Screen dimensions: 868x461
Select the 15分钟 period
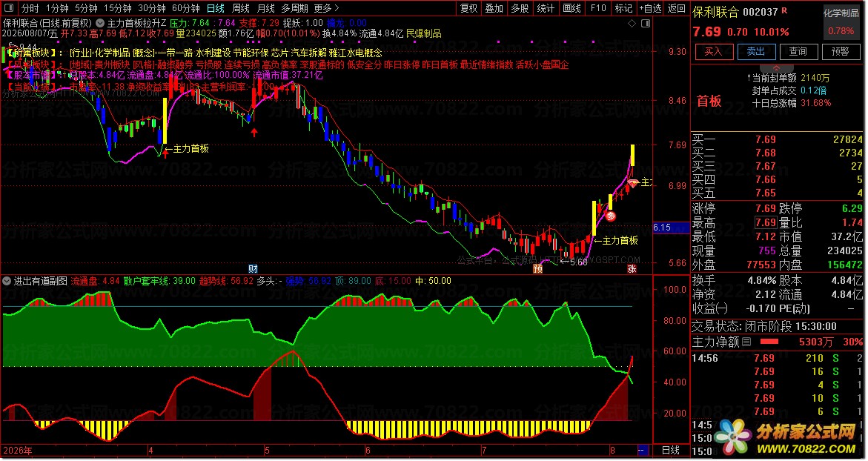[x=117, y=8]
